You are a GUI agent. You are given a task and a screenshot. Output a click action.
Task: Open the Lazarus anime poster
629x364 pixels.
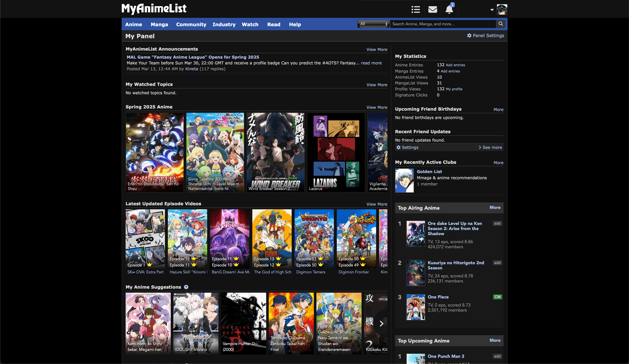tap(336, 153)
